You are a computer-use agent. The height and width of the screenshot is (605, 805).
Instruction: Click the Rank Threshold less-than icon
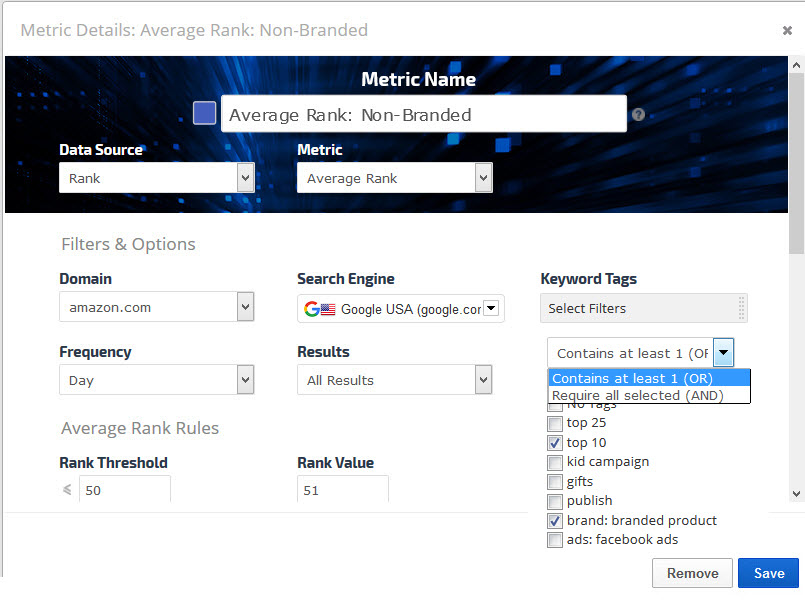click(x=67, y=490)
